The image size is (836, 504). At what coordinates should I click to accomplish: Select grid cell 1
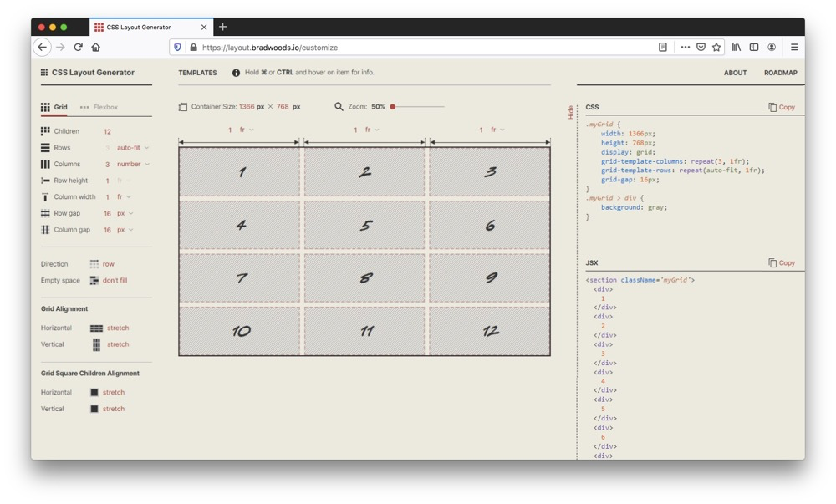tap(239, 172)
